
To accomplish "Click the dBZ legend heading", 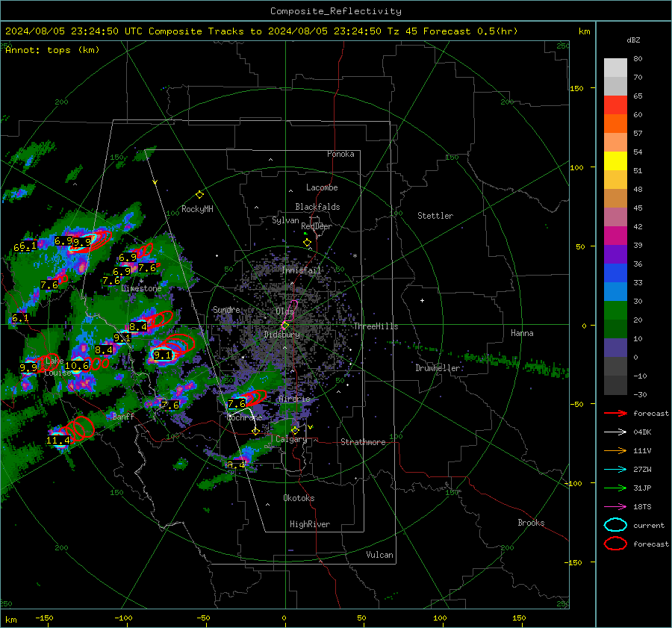I will coord(633,40).
